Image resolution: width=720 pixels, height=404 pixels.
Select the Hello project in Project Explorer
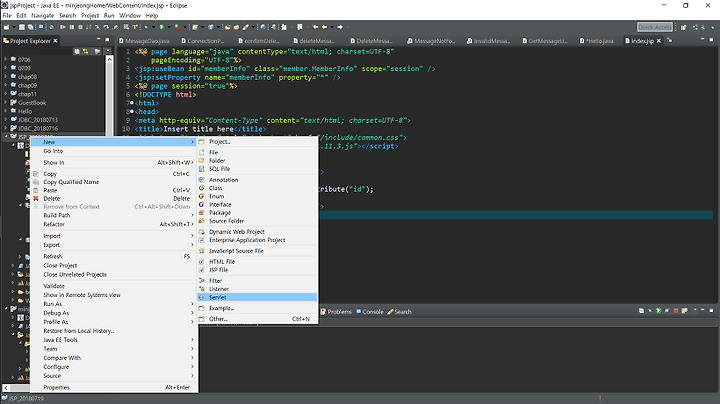tap(25, 111)
